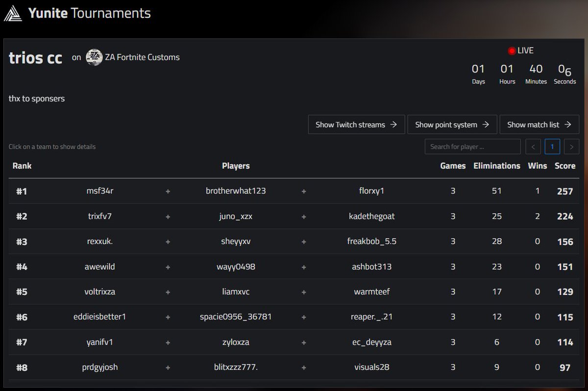The height and width of the screenshot is (391, 588).
Task: Click player name juno_xzx
Action: tap(236, 216)
